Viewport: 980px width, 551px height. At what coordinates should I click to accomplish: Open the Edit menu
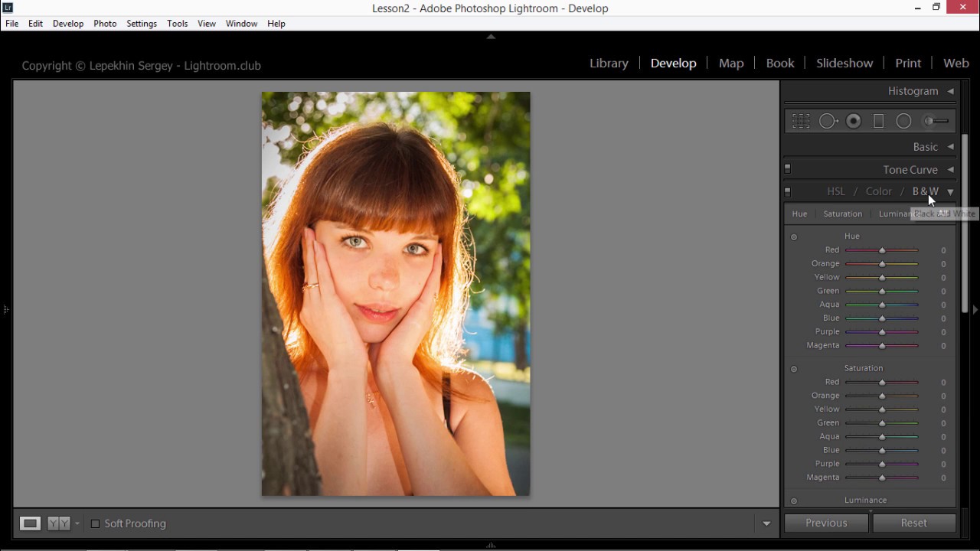point(35,24)
